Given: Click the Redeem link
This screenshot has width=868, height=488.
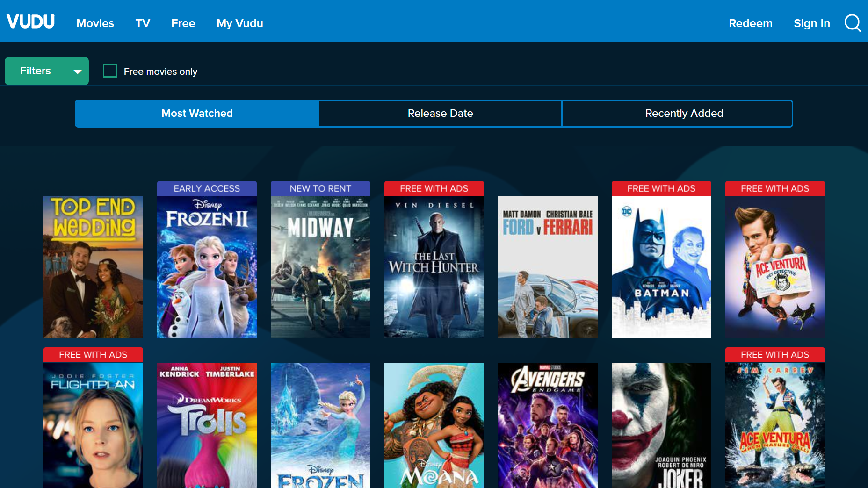Looking at the screenshot, I should tap(750, 23).
